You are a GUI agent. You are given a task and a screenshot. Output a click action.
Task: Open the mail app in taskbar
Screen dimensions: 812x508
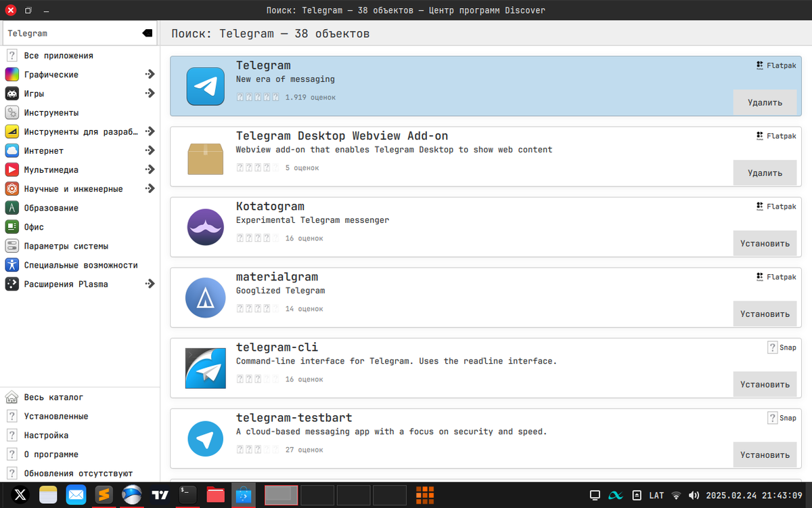(x=76, y=495)
